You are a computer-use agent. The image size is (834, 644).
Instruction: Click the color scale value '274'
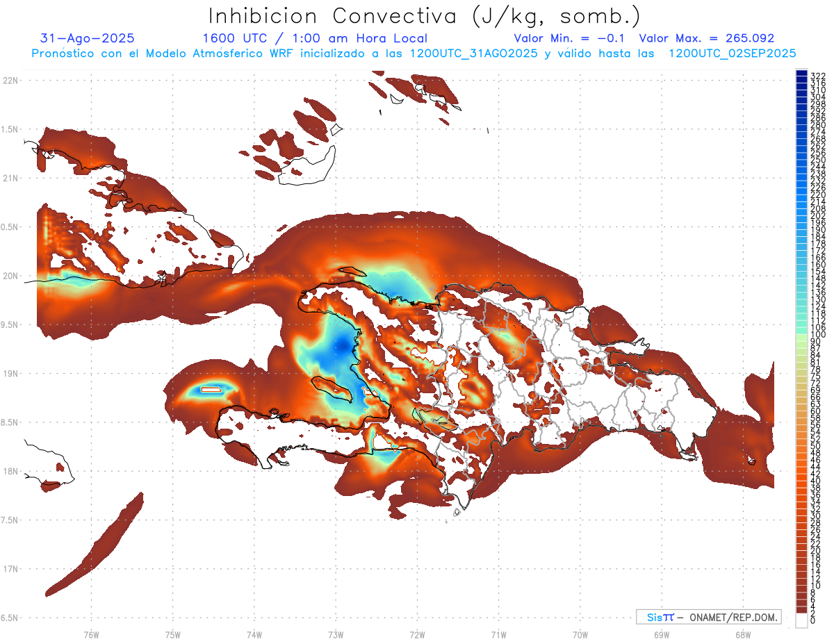[x=818, y=131]
